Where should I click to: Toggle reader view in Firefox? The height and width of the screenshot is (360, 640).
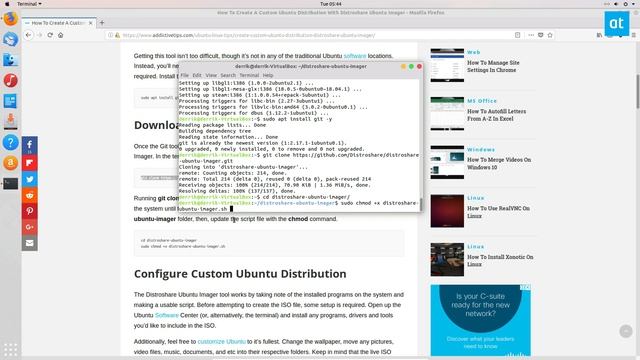pos(517,35)
